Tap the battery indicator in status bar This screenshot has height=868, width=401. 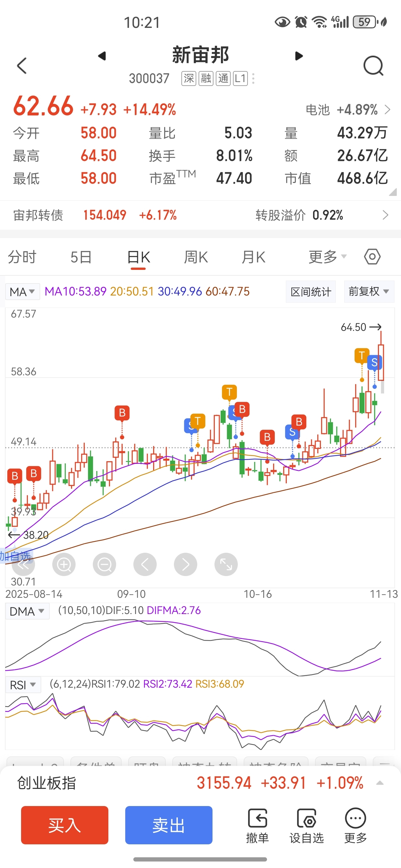click(365, 22)
